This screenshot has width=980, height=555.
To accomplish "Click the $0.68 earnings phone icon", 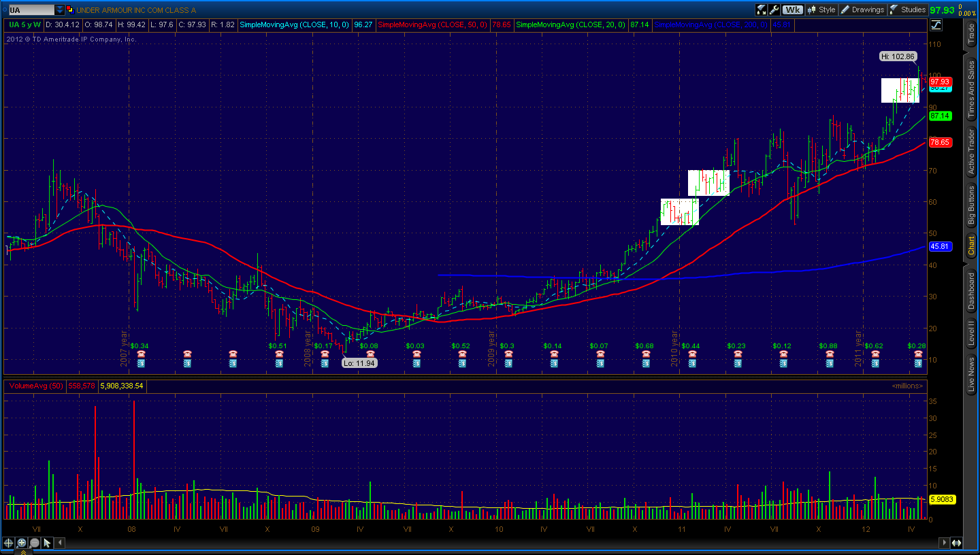I will pyautogui.click(x=645, y=354).
